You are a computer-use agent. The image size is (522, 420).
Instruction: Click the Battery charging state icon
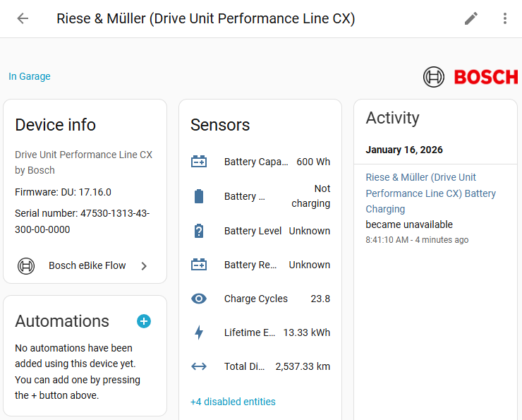pyautogui.click(x=199, y=196)
